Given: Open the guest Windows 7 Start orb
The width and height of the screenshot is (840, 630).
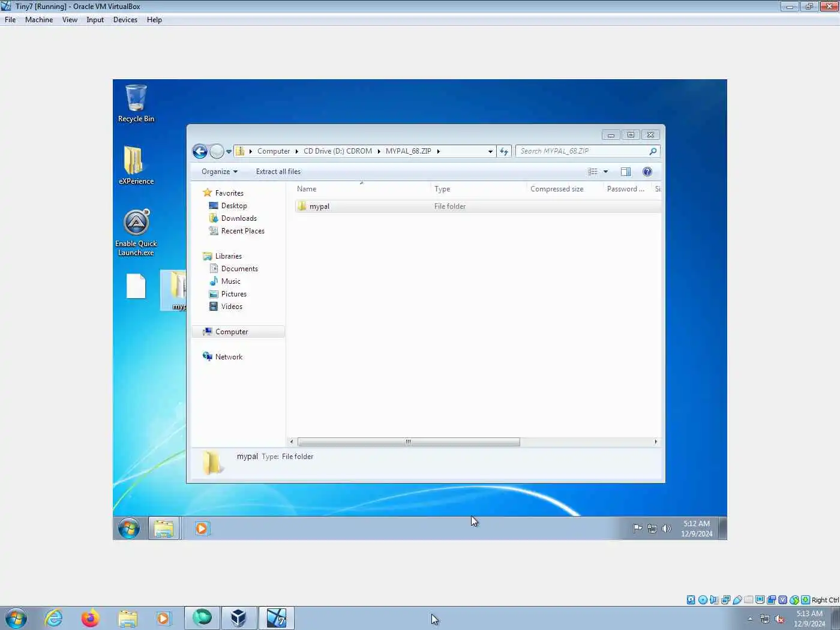Looking at the screenshot, I should (129, 529).
